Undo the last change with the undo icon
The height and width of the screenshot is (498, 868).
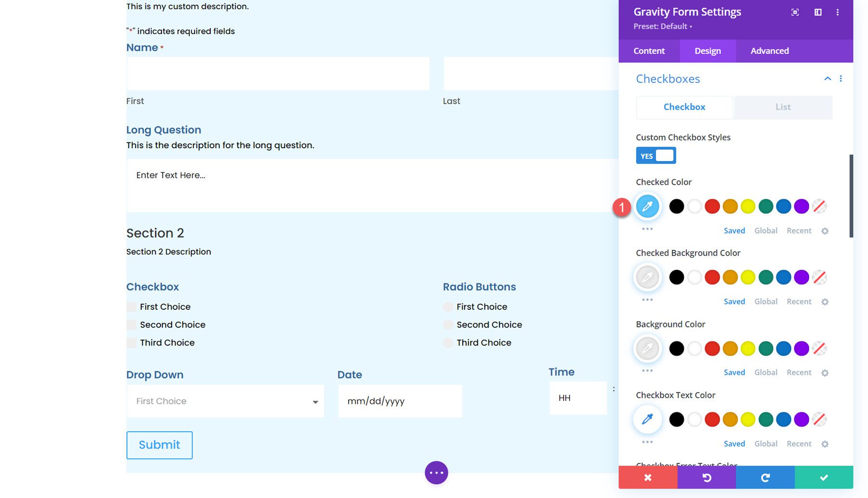coord(706,478)
